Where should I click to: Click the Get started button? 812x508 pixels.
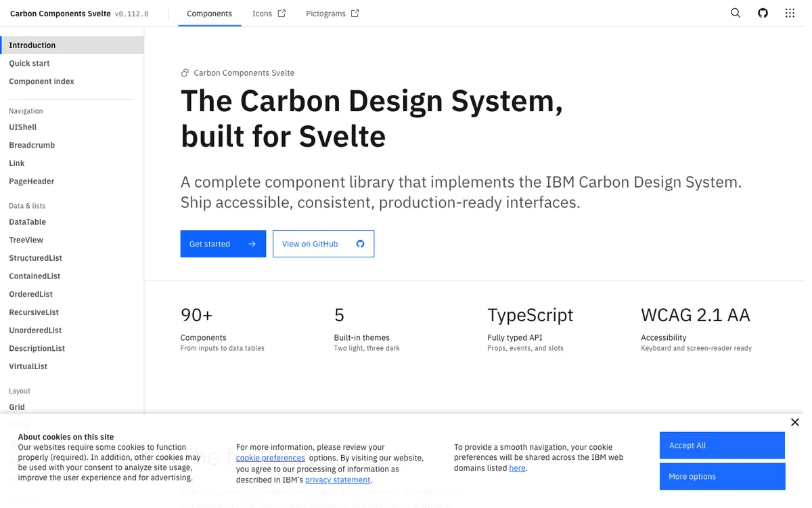pyautogui.click(x=223, y=244)
